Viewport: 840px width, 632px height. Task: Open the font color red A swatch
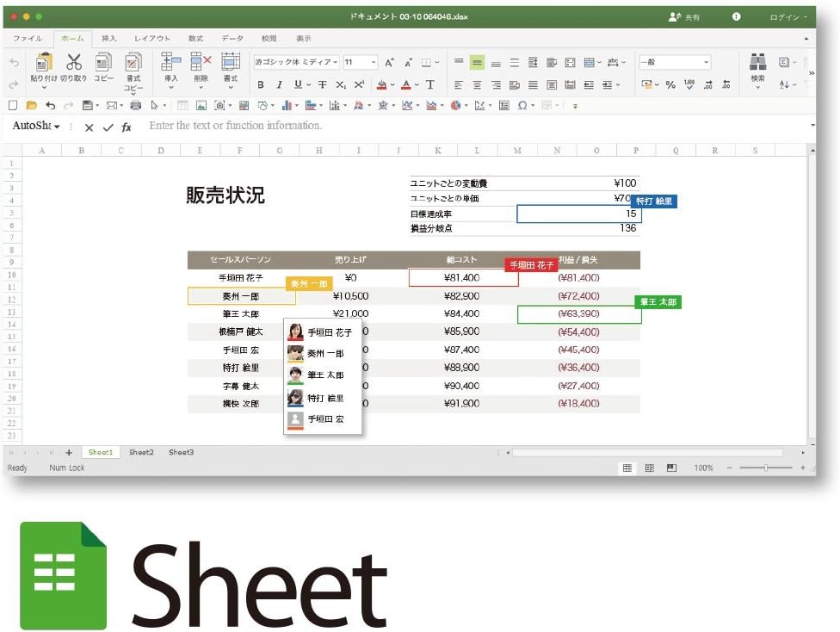[x=406, y=84]
